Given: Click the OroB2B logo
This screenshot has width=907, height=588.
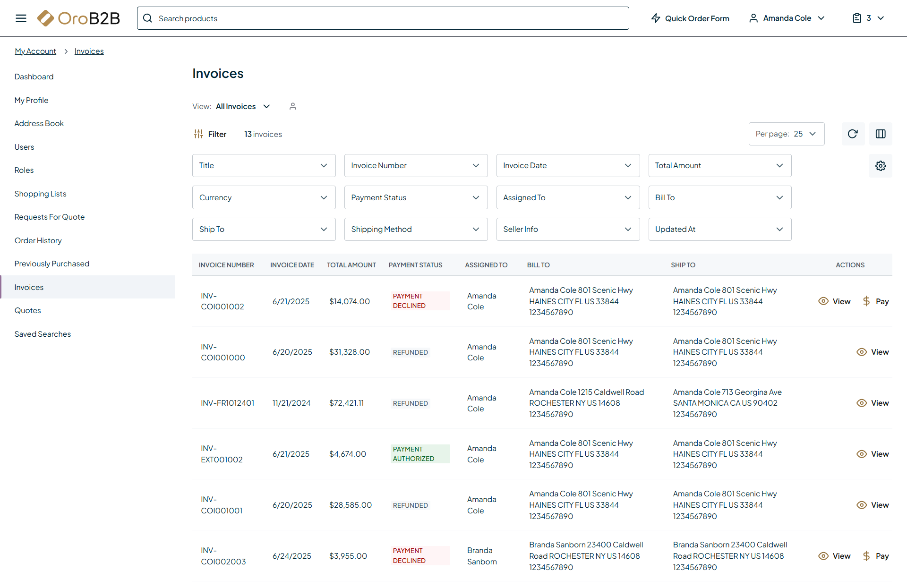Looking at the screenshot, I should 78,18.
